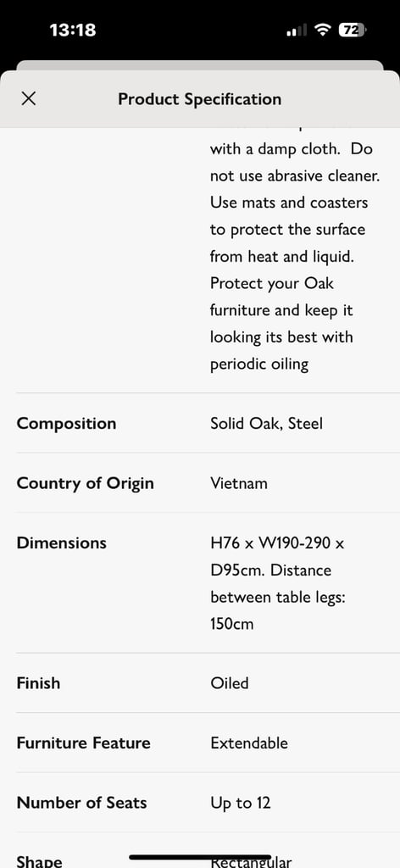Tap the Wi-Fi status icon
The width and height of the screenshot is (400, 868).
click(322, 30)
